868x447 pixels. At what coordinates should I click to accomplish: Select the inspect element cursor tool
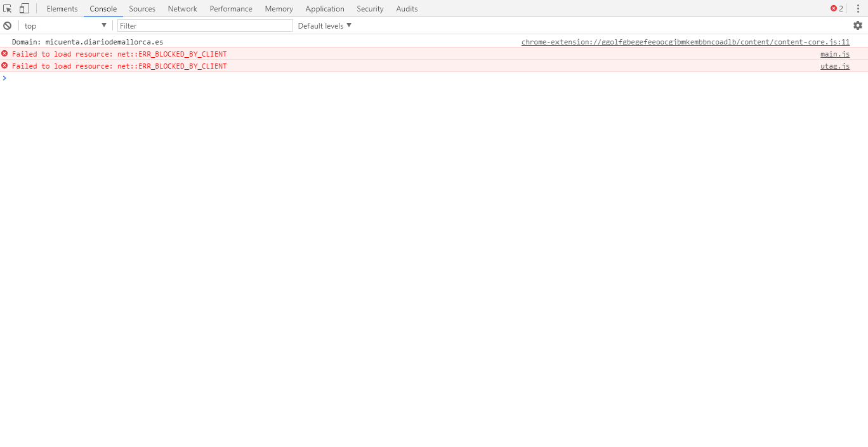click(8, 8)
